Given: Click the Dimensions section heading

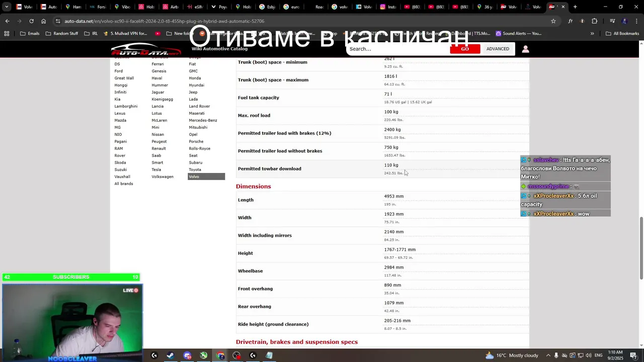Looking at the screenshot, I should click(x=253, y=187).
